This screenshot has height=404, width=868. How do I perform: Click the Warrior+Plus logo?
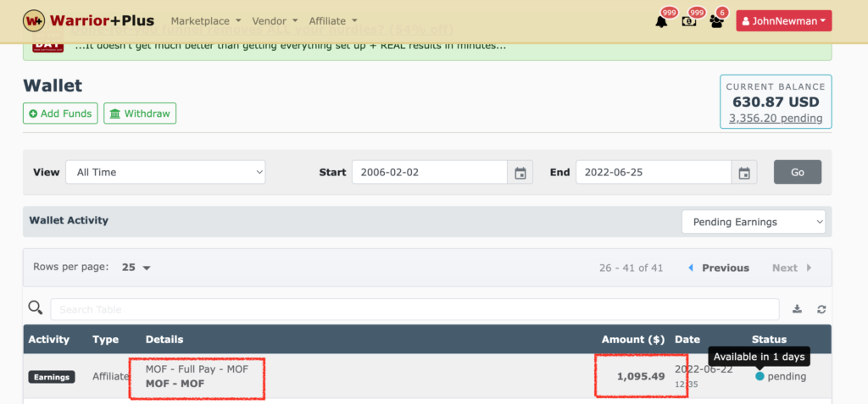88,21
